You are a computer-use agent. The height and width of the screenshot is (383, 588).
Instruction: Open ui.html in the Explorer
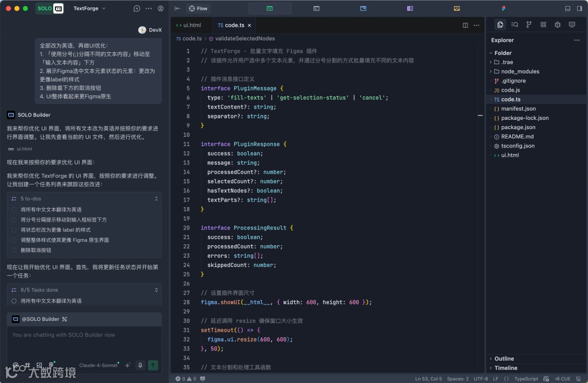click(510, 155)
